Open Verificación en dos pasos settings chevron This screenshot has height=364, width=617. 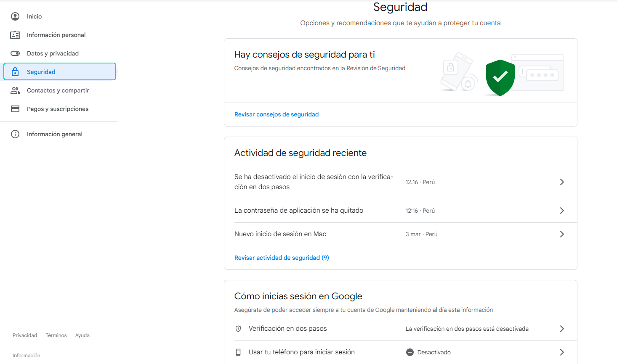[561, 329]
